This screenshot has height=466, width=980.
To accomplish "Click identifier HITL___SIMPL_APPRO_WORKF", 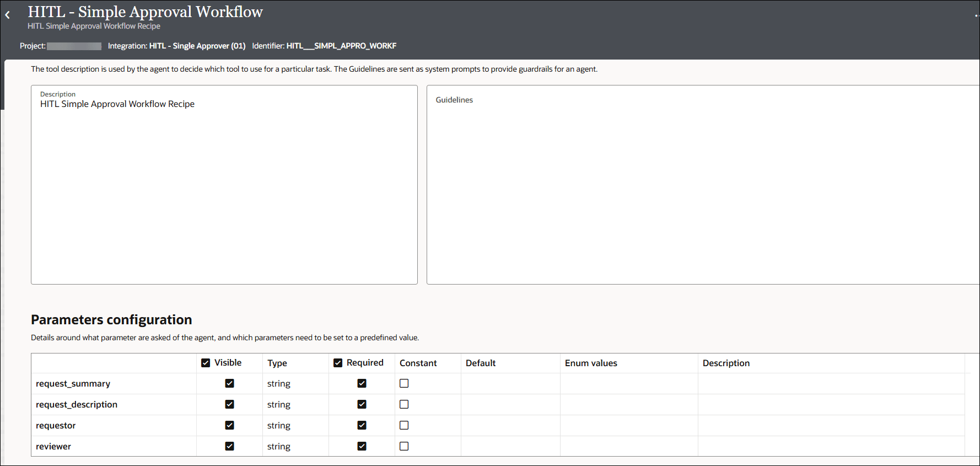I will (x=341, y=46).
